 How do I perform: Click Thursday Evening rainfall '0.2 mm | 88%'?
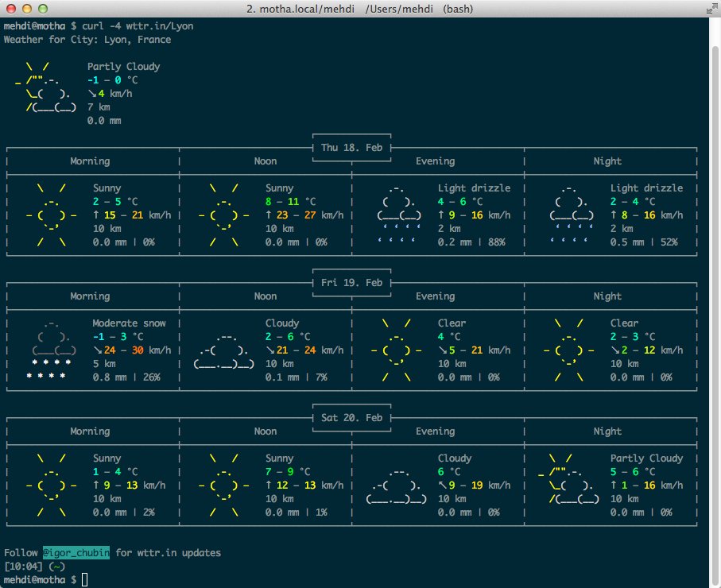click(x=471, y=242)
